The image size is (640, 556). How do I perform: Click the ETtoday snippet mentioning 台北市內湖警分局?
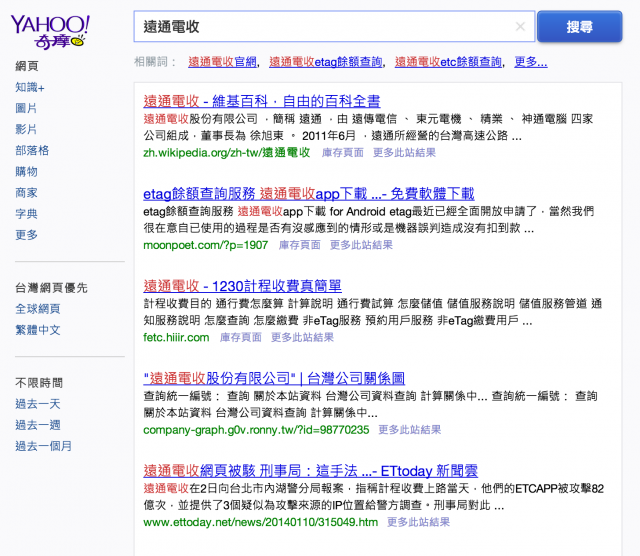(373, 497)
